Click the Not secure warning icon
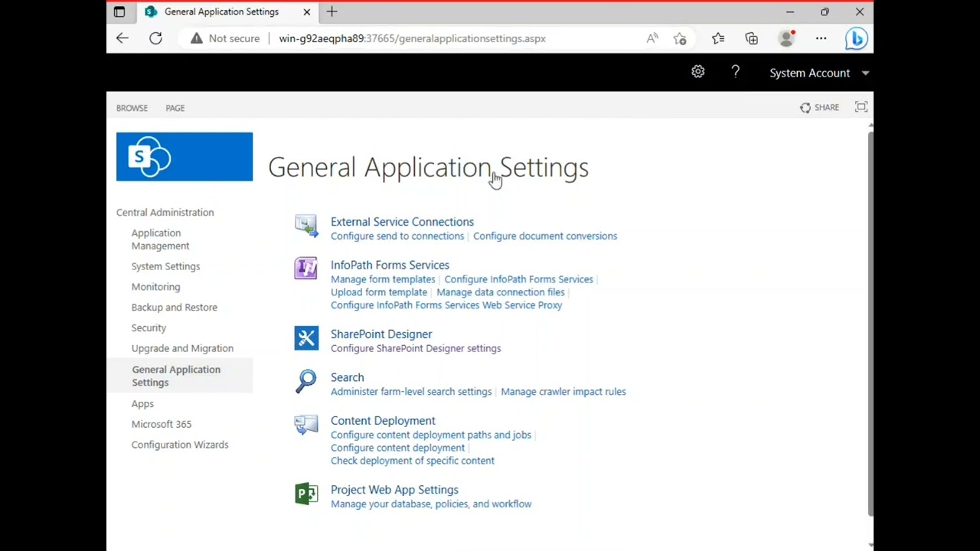Viewport: 980px width, 551px height. pos(197,38)
